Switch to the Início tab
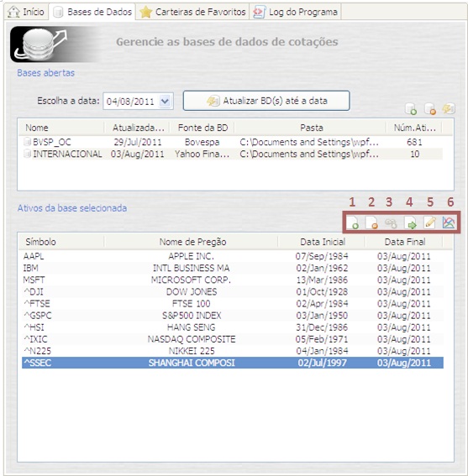468x476 pixels. pyautogui.click(x=26, y=12)
